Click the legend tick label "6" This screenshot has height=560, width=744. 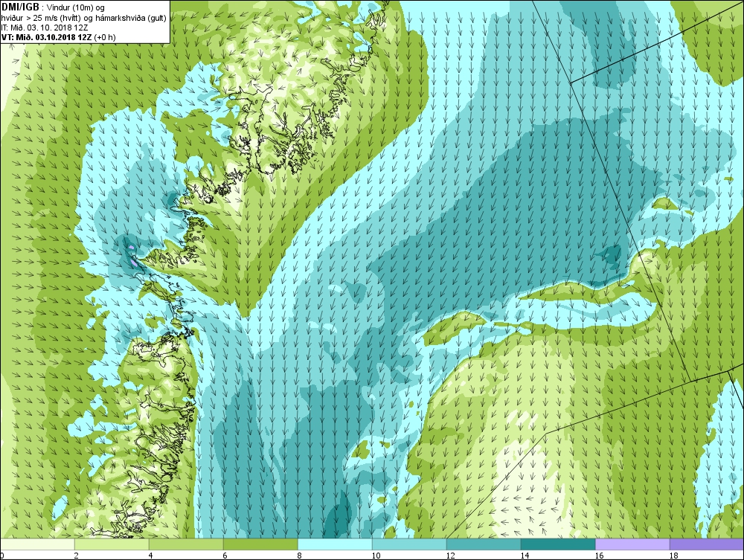[x=225, y=556]
